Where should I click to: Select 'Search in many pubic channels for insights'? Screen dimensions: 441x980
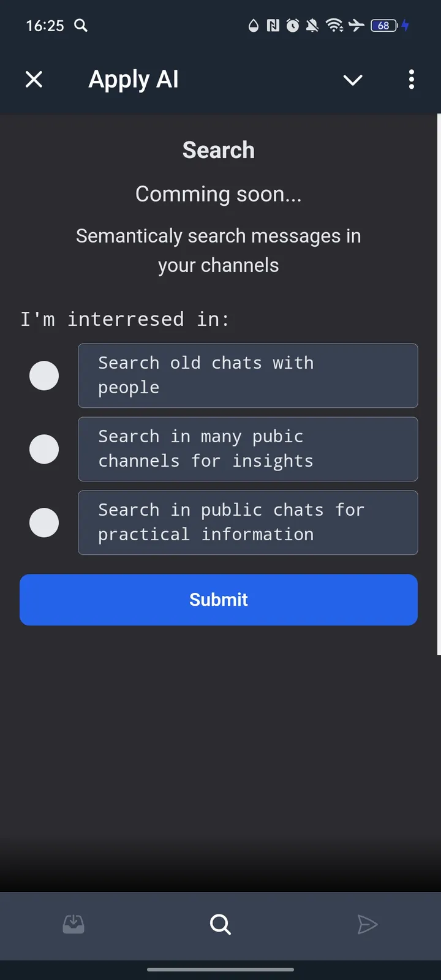pyautogui.click(x=43, y=449)
